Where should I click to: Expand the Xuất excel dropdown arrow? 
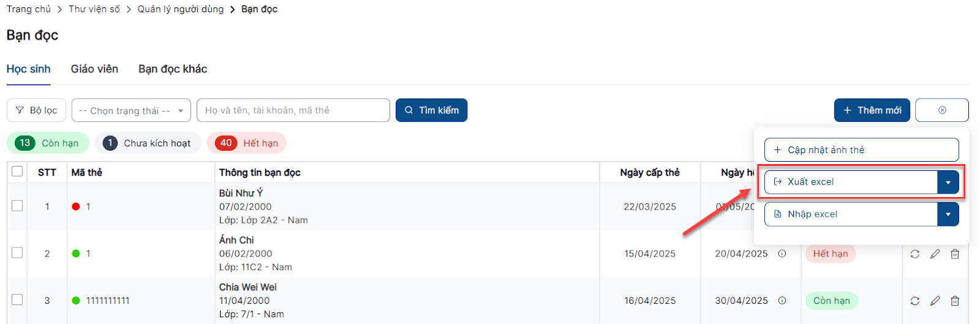click(948, 182)
